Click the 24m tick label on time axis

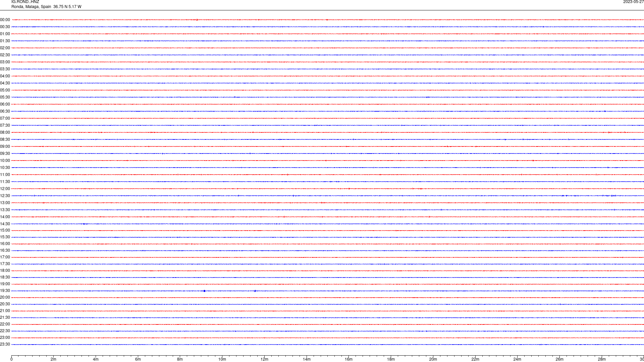[517, 359]
